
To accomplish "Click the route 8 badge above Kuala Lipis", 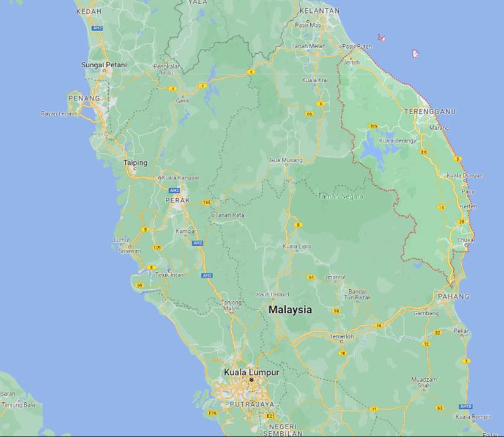I will [298, 225].
